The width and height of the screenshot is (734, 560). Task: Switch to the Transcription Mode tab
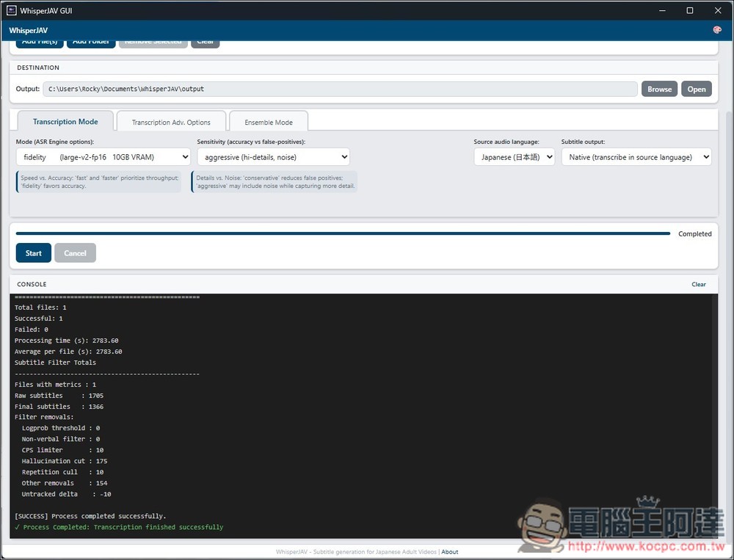[x=65, y=122]
